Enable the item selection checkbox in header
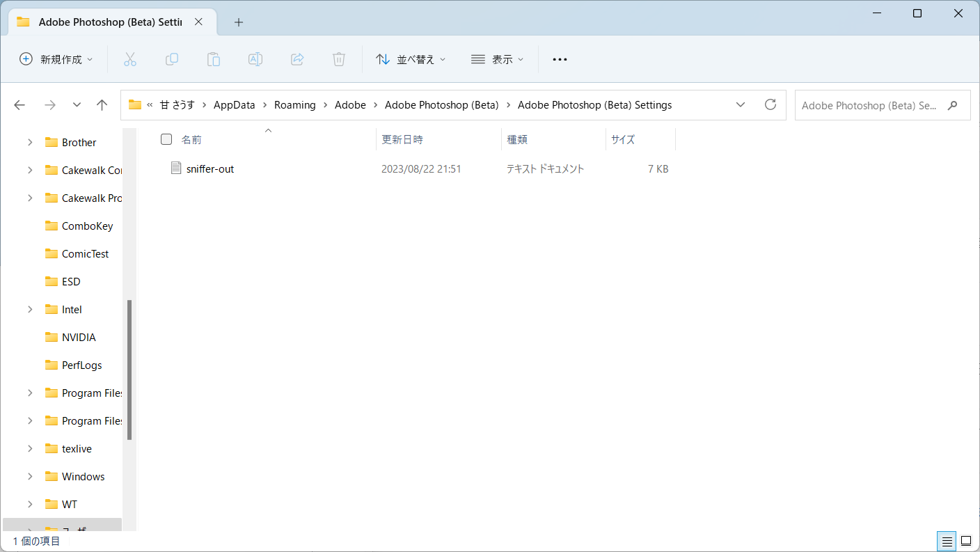This screenshot has width=980, height=552. (166, 139)
